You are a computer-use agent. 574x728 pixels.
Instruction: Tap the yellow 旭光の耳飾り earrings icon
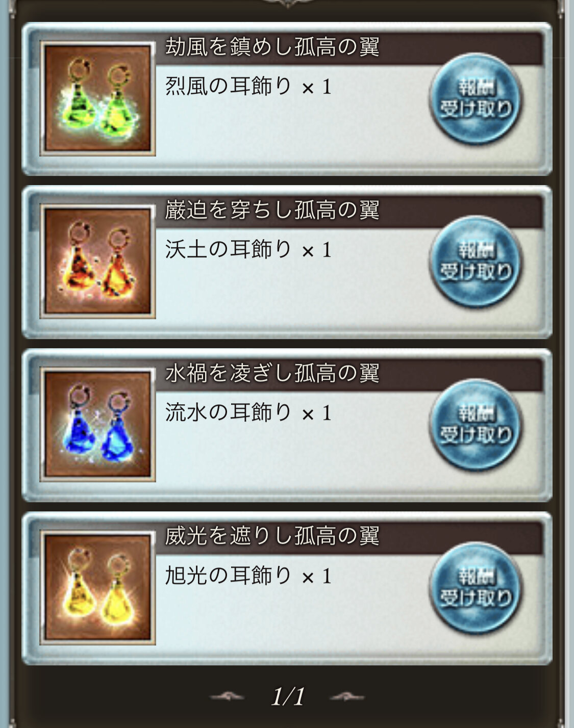[98, 588]
